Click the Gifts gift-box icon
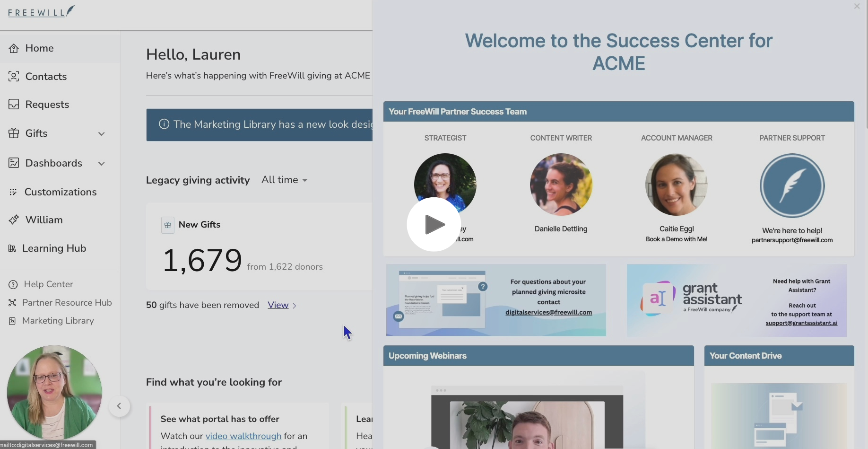 point(14,133)
